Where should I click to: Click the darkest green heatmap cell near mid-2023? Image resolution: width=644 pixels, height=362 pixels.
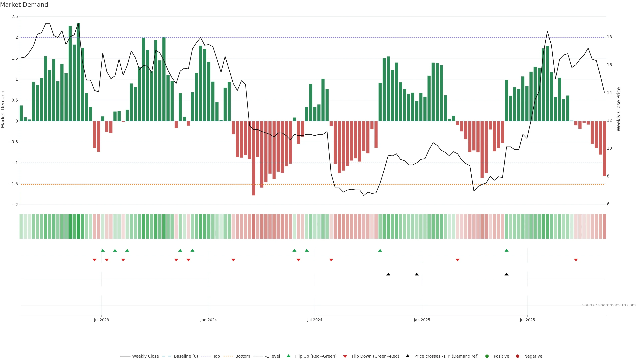pos(78,226)
